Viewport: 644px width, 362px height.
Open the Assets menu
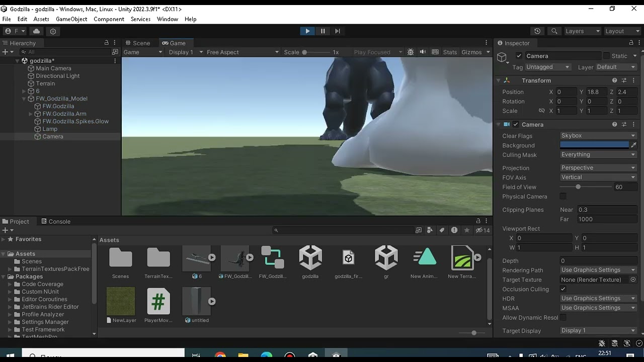[x=41, y=19]
